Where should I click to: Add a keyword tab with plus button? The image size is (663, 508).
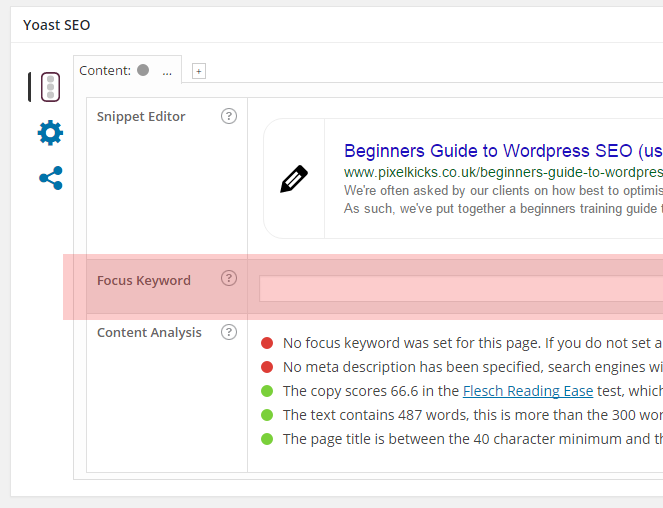coord(199,71)
